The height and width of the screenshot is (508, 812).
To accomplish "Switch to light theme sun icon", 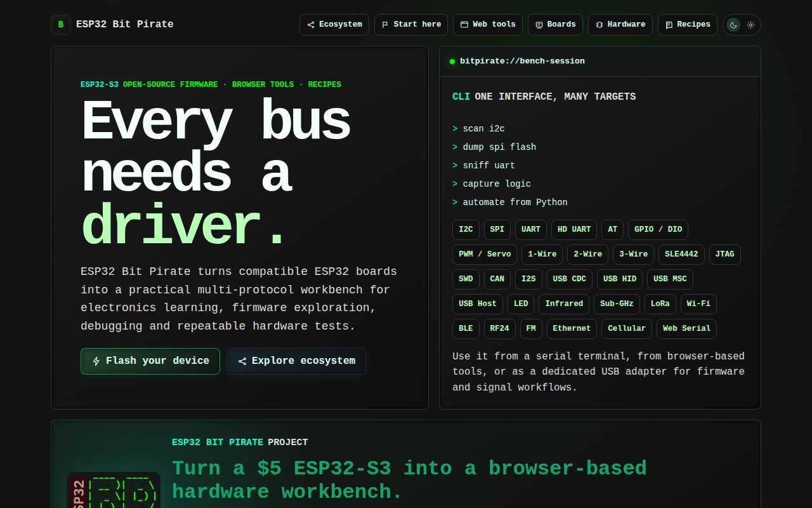I will click(x=750, y=25).
